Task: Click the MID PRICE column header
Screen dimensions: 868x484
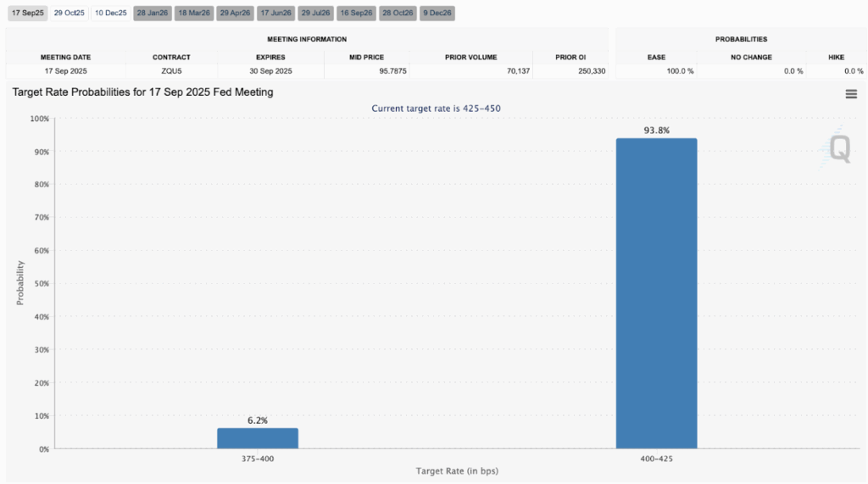Action: [x=366, y=57]
